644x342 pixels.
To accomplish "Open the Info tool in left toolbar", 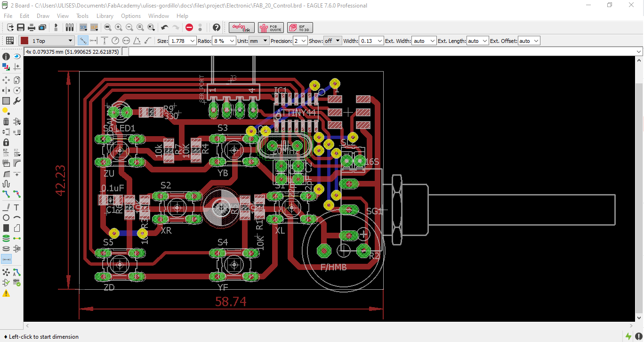I will click(x=6, y=57).
